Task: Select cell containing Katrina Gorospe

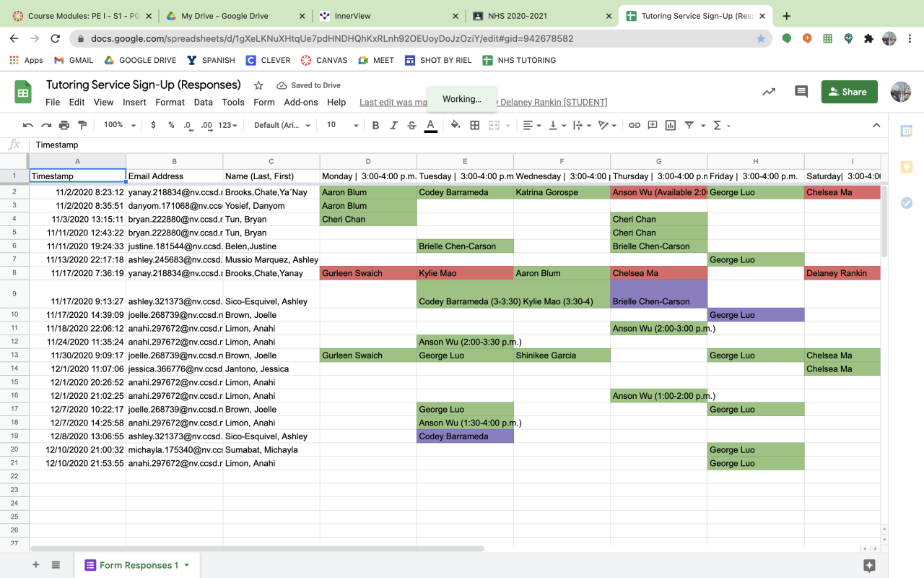Action: (562, 192)
